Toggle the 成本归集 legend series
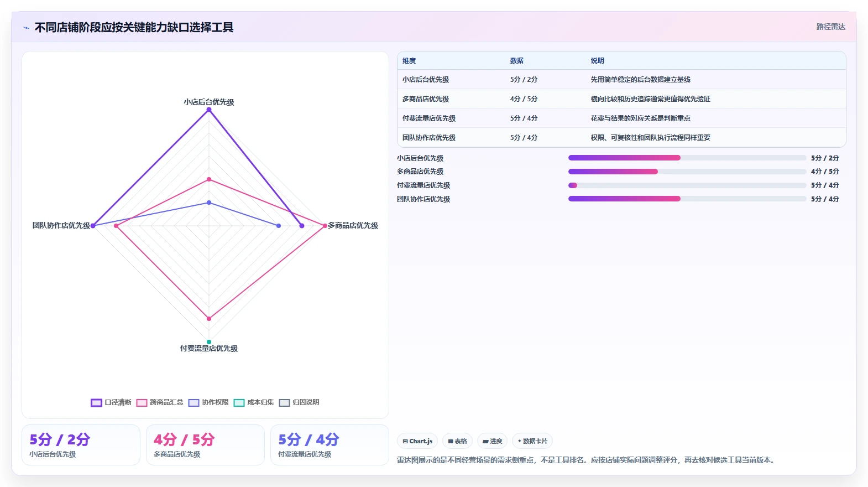Screen dimensions: 868x487 [254, 402]
